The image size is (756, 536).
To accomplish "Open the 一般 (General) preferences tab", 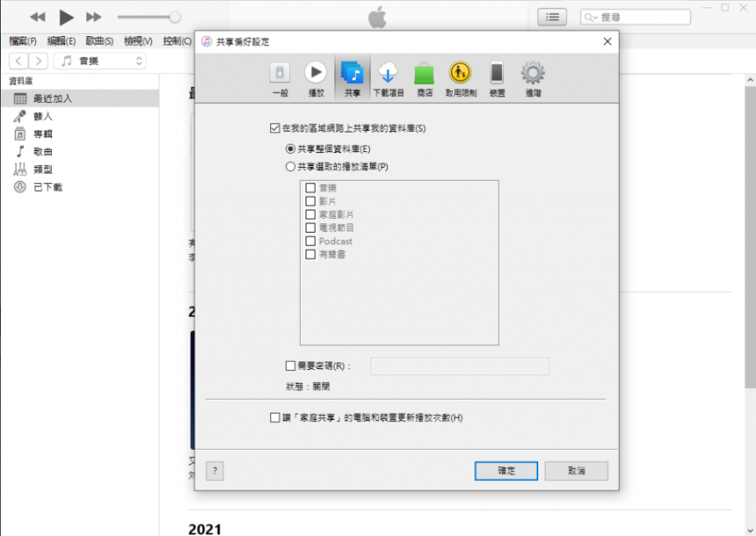I will pyautogui.click(x=280, y=79).
